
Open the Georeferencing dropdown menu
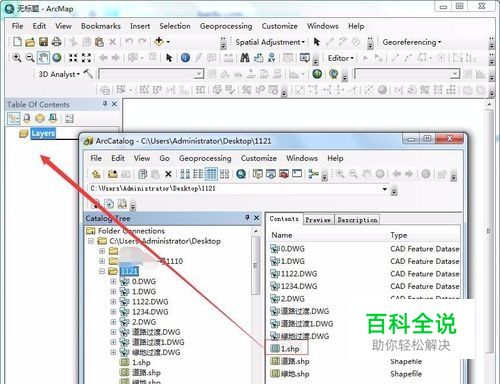pyautogui.click(x=411, y=42)
